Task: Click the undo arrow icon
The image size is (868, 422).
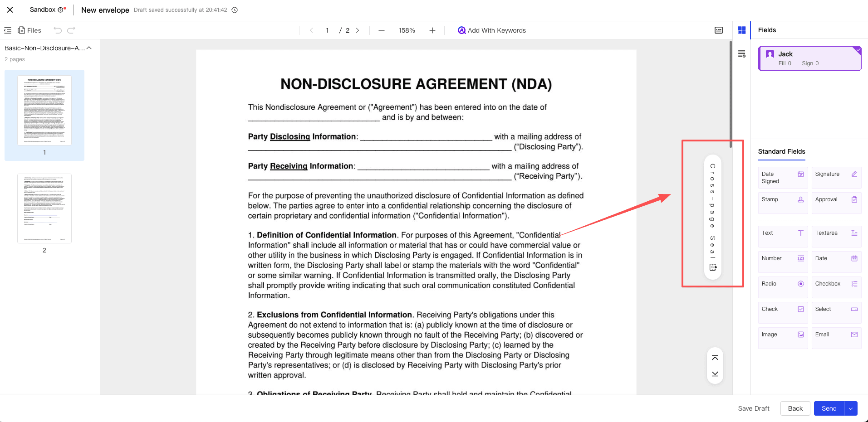Action: (x=58, y=30)
